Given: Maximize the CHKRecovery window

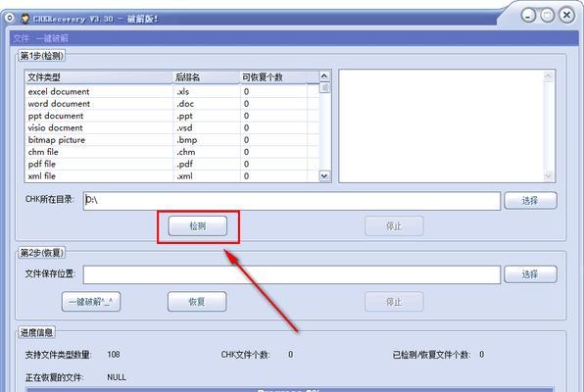Looking at the screenshot, I should [548, 16].
